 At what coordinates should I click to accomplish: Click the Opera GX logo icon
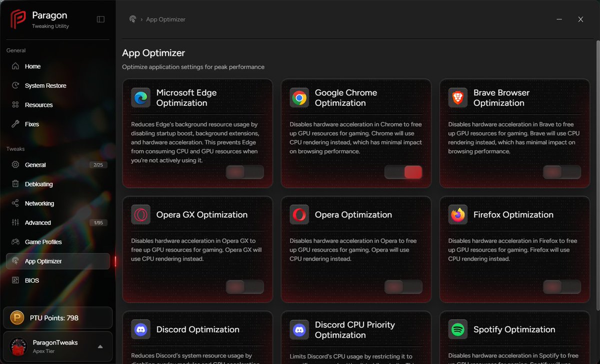click(x=141, y=215)
